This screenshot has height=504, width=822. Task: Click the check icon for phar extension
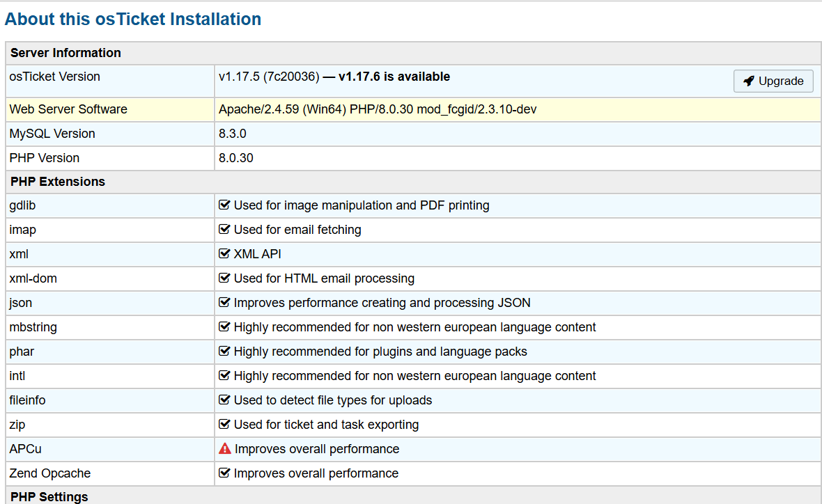click(224, 352)
